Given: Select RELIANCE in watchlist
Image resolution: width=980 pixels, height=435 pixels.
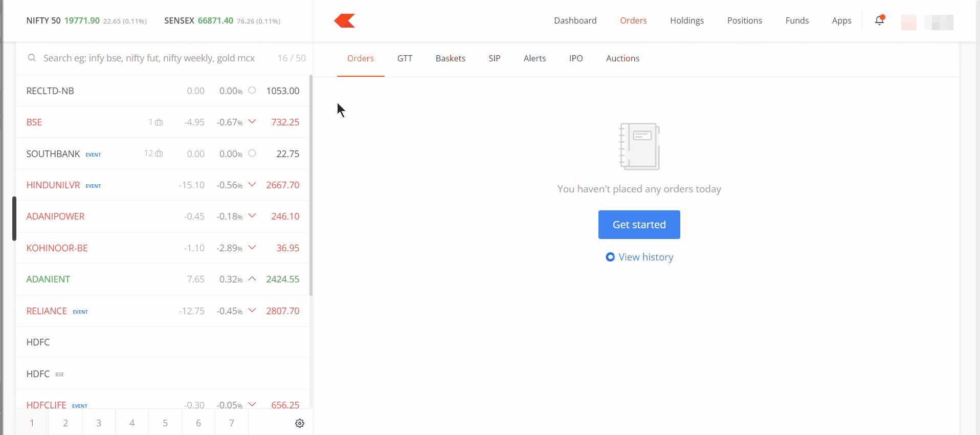Looking at the screenshot, I should (x=163, y=311).
